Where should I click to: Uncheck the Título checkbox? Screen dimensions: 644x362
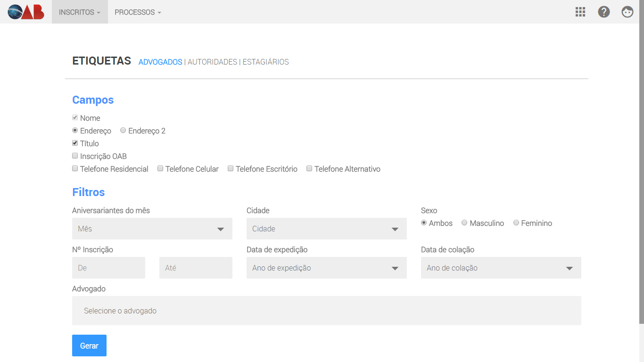(75, 143)
